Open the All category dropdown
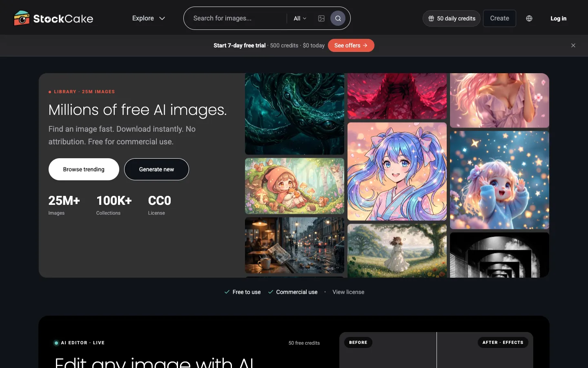Viewport: 588px width, 368px height. click(x=300, y=18)
